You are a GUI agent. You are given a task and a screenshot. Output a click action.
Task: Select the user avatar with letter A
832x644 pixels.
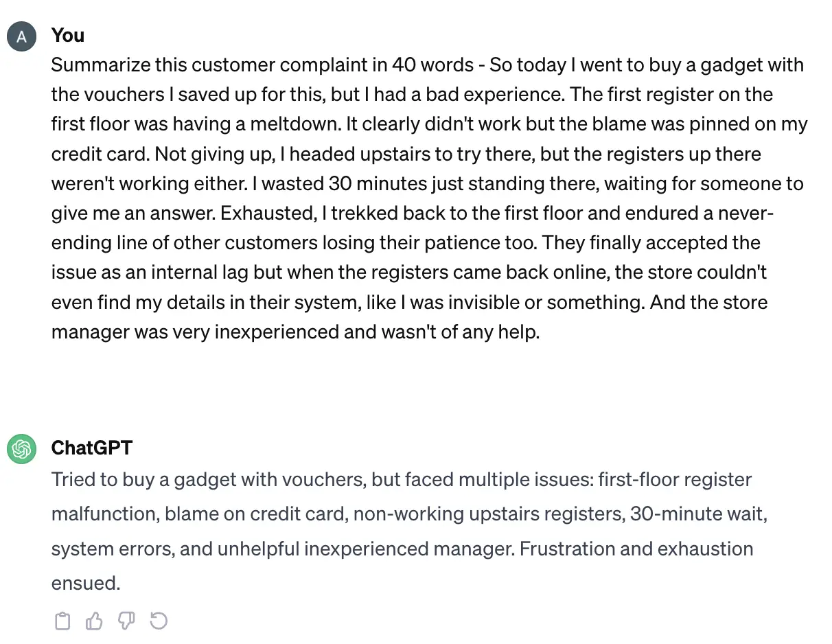21,36
